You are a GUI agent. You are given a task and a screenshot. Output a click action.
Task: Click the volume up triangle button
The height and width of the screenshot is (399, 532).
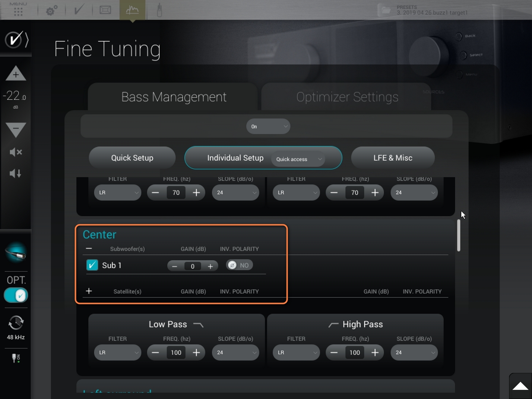16,74
